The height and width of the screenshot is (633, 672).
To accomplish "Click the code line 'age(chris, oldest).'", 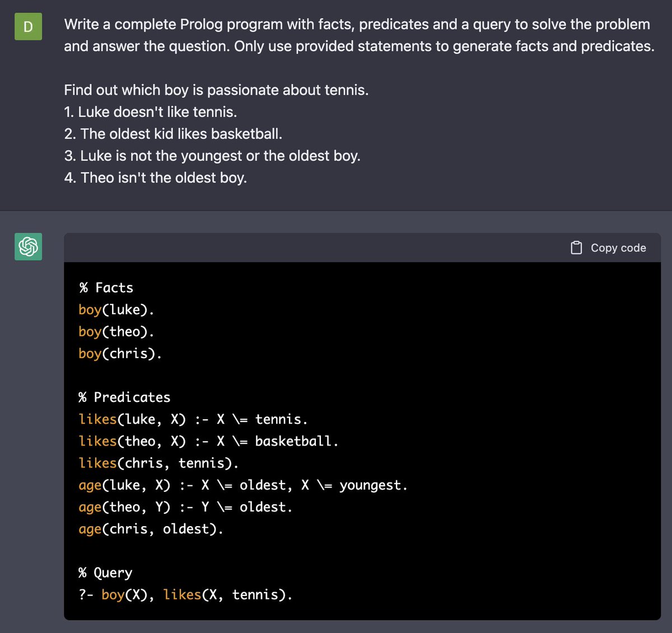I will tap(151, 529).
